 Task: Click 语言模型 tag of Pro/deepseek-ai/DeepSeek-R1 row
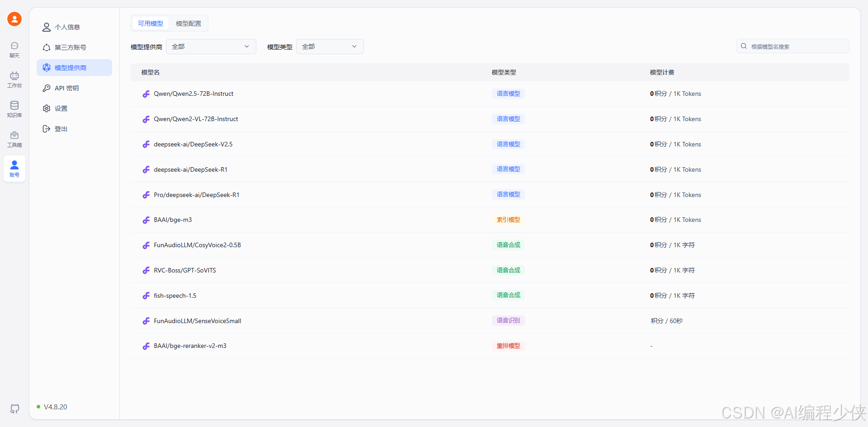click(508, 194)
